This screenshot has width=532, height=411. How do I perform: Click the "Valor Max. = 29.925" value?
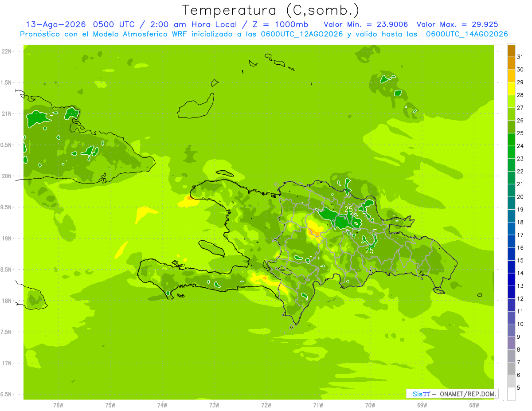point(457,24)
